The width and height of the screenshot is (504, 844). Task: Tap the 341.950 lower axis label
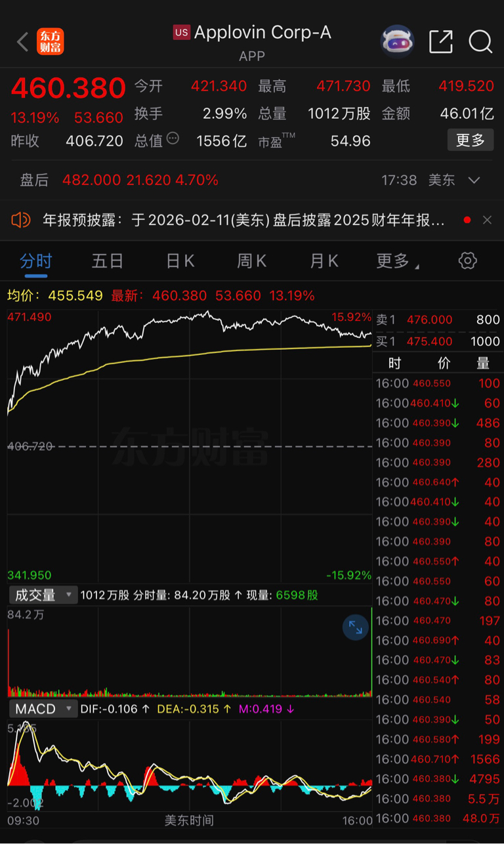[30, 575]
